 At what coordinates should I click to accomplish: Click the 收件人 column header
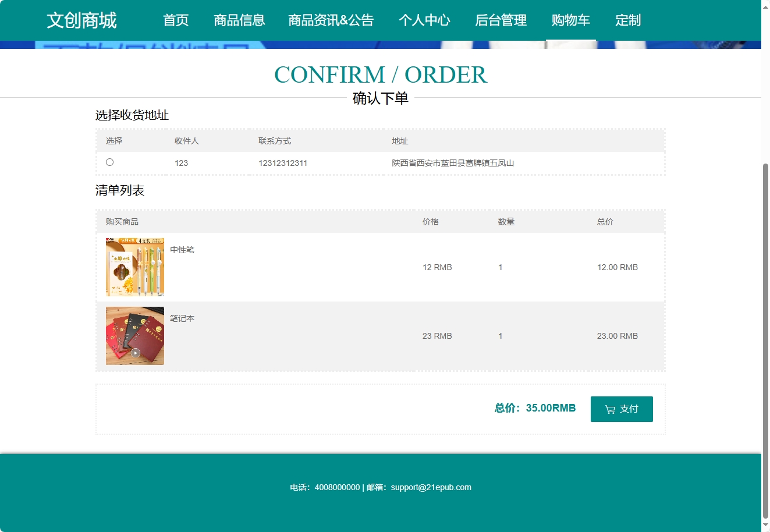click(187, 141)
